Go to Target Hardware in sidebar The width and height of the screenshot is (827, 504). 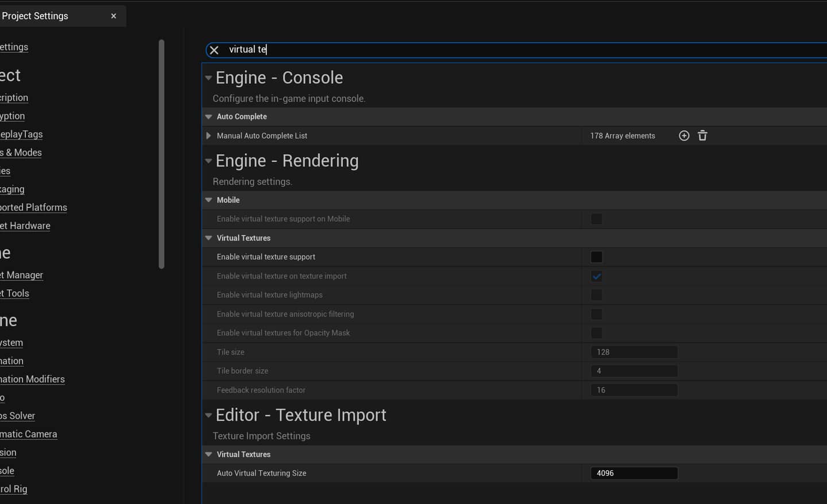click(x=25, y=226)
